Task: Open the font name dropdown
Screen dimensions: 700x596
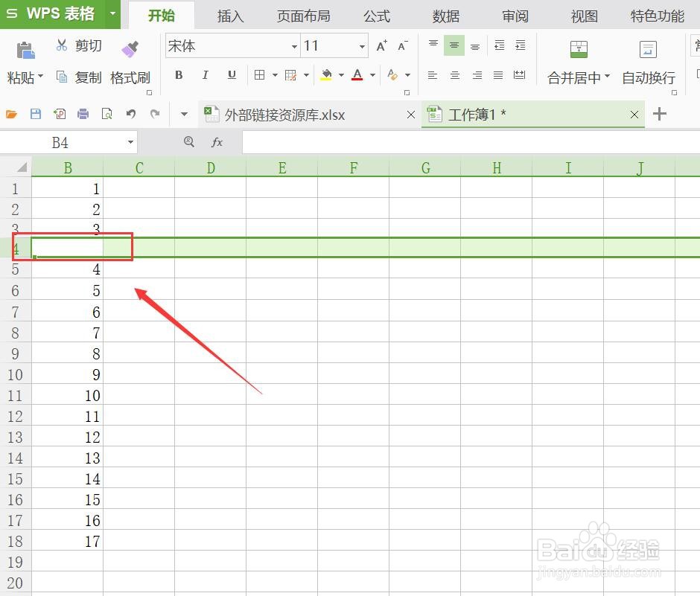Action: [x=294, y=45]
